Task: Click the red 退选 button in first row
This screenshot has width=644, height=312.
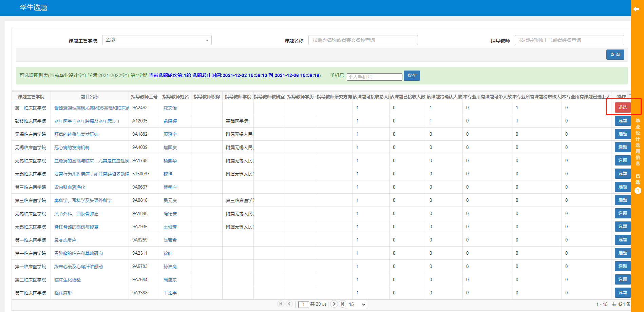Action: [x=622, y=108]
